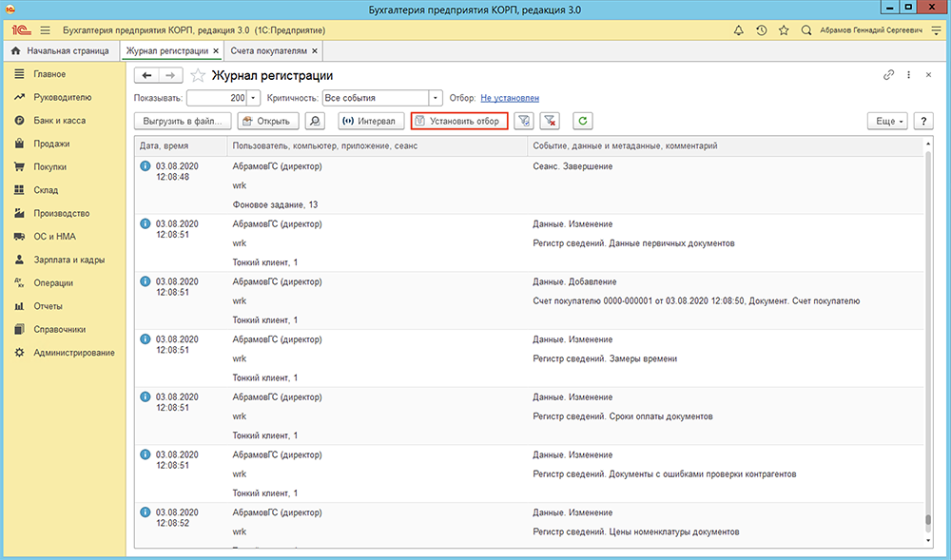The height and width of the screenshot is (560, 951).
Task: Open the history clock icon
Action: (x=761, y=30)
